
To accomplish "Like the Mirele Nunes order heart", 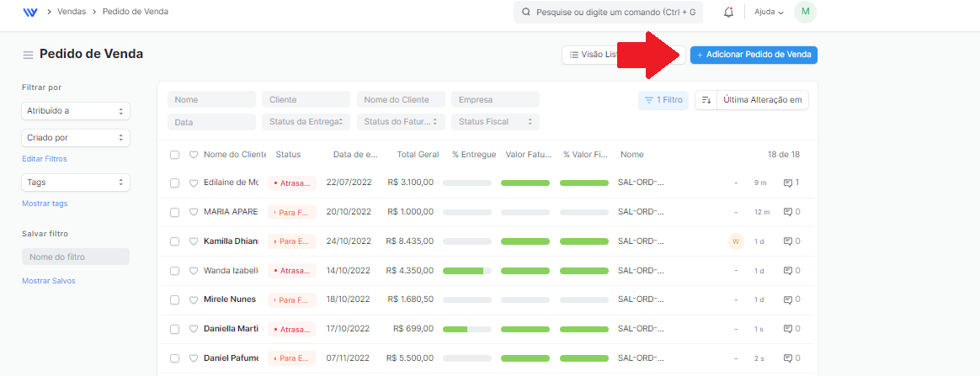I will tap(193, 299).
